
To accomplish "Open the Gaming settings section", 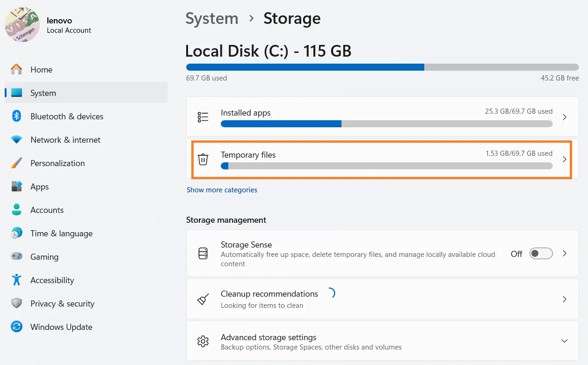I will coord(44,256).
